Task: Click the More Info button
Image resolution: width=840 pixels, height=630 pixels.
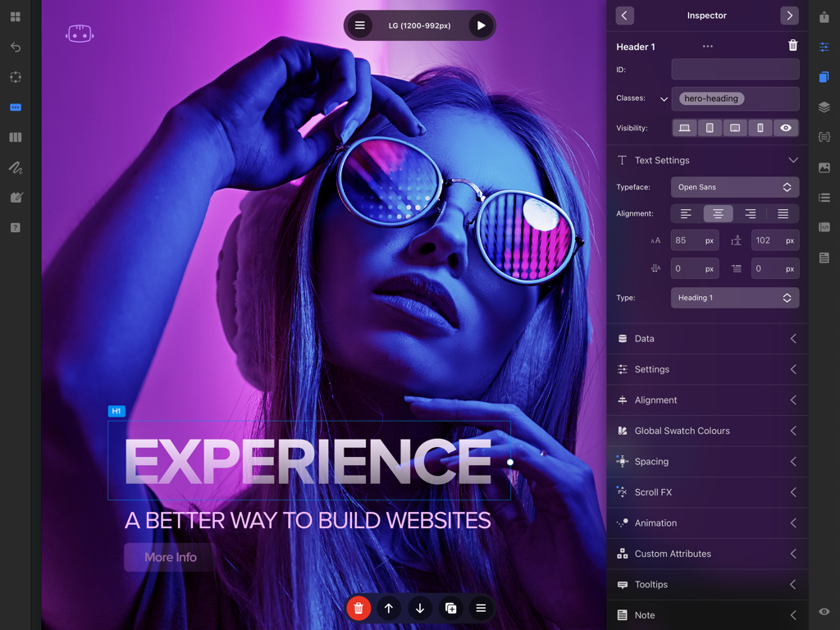Action: tap(170, 557)
